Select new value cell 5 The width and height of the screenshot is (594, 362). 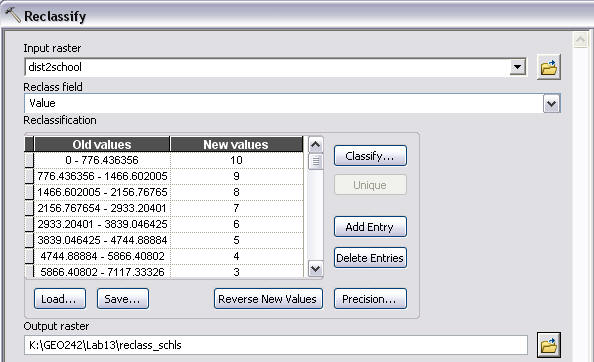[237, 240]
